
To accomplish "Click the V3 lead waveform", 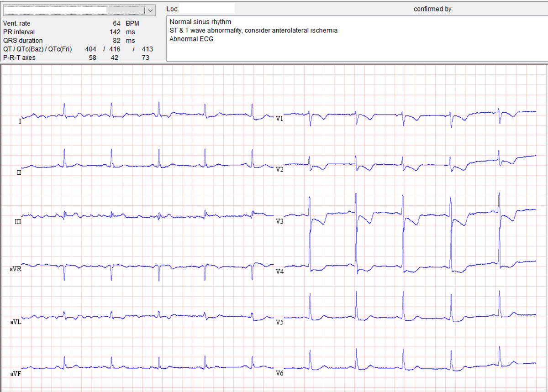I will click(280, 222).
